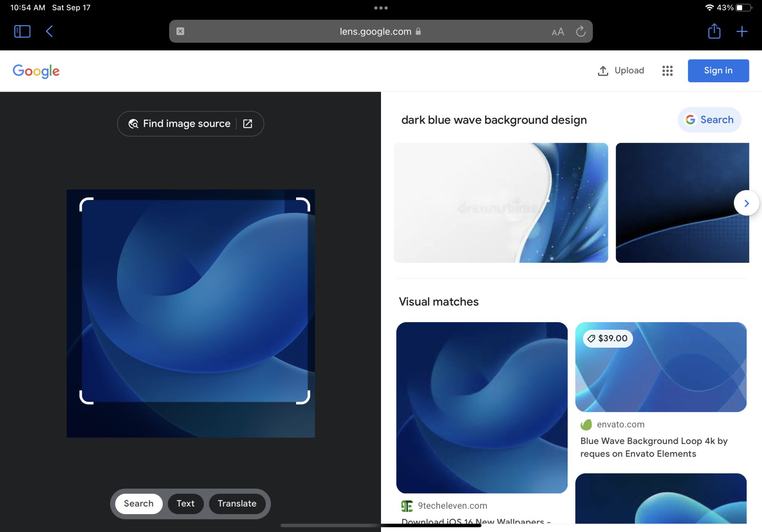Open a new tab with plus icon
Viewport: 762px width, 532px height.
(x=742, y=31)
